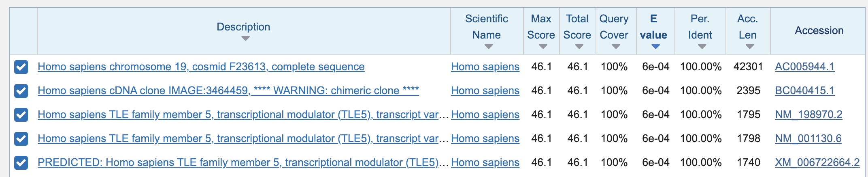
Task: Open accession link AC005944.1
Action: pyautogui.click(x=805, y=67)
